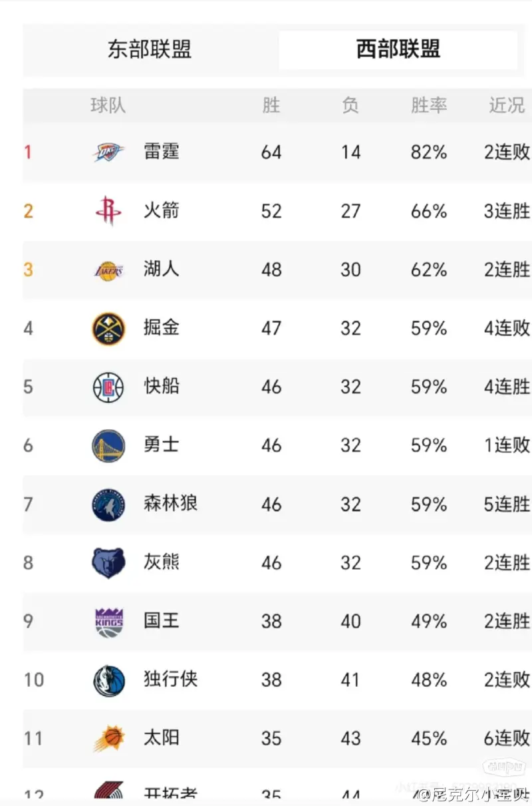
Task: Open the Timberwolves logo icon
Action: coord(108,504)
